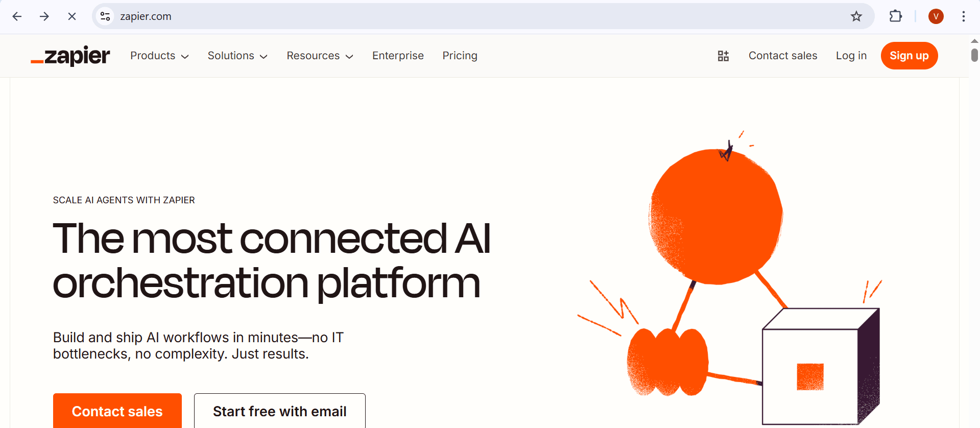Click Start free with email button
The image size is (980, 428).
pyautogui.click(x=279, y=411)
